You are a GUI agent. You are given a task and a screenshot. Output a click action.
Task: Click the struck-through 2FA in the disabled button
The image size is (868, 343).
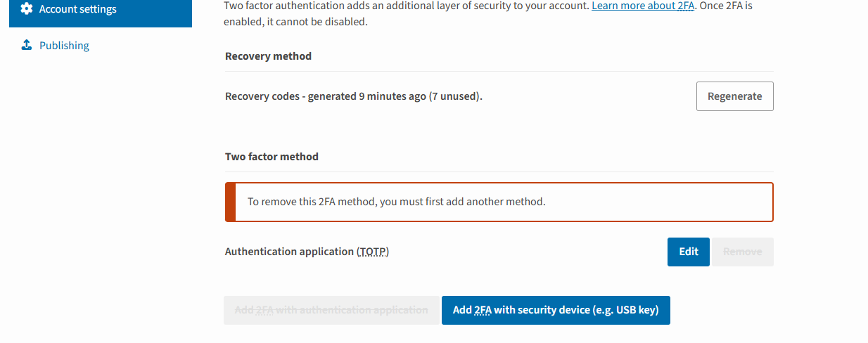tap(264, 310)
